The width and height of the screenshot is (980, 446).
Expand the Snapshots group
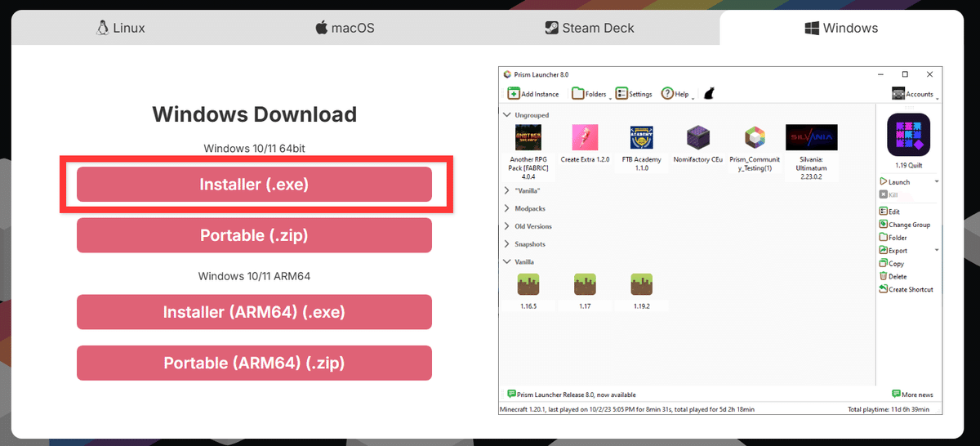[x=507, y=244]
